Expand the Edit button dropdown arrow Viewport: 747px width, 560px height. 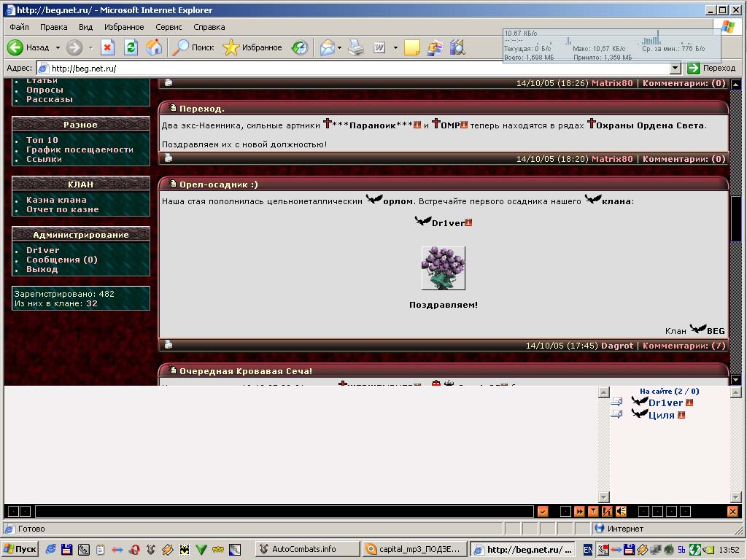pyautogui.click(x=395, y=47)
